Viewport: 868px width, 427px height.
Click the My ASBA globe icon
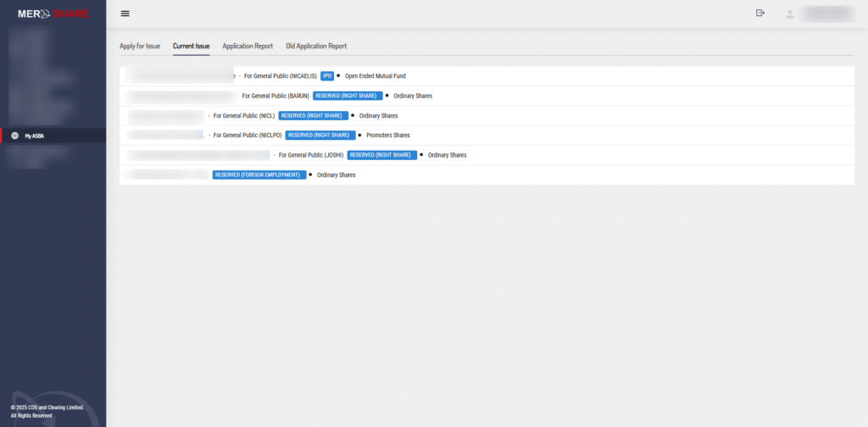pyautogui.click(x=15, y=136)
